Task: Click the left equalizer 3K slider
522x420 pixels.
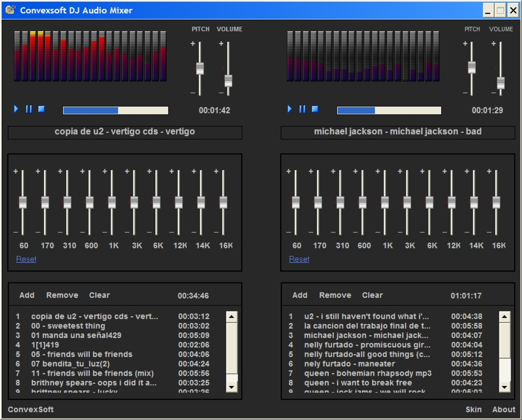Action: point(134,202)
